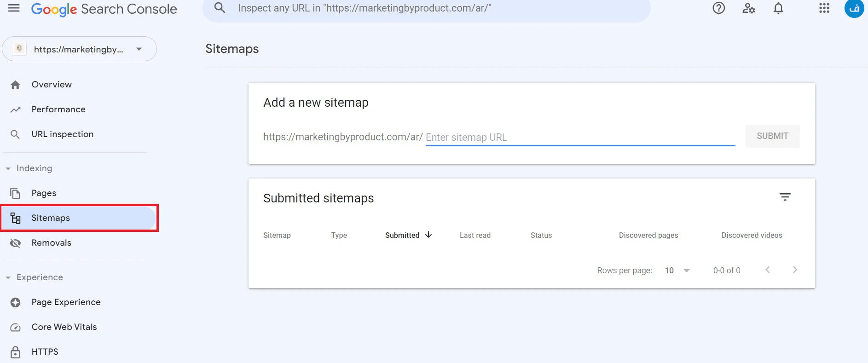Open the Removals page
Screen dimensions: 868x363
(51, 243)
